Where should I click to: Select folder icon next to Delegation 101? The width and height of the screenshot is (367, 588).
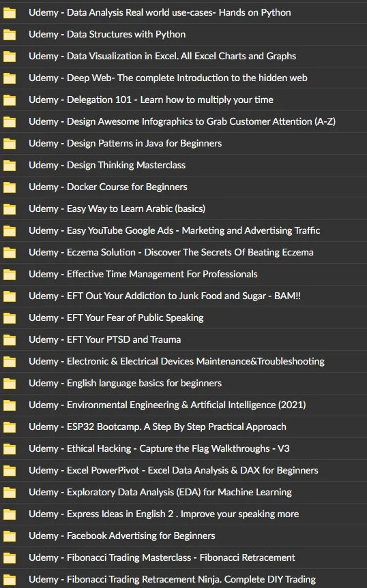click(10, 100)
